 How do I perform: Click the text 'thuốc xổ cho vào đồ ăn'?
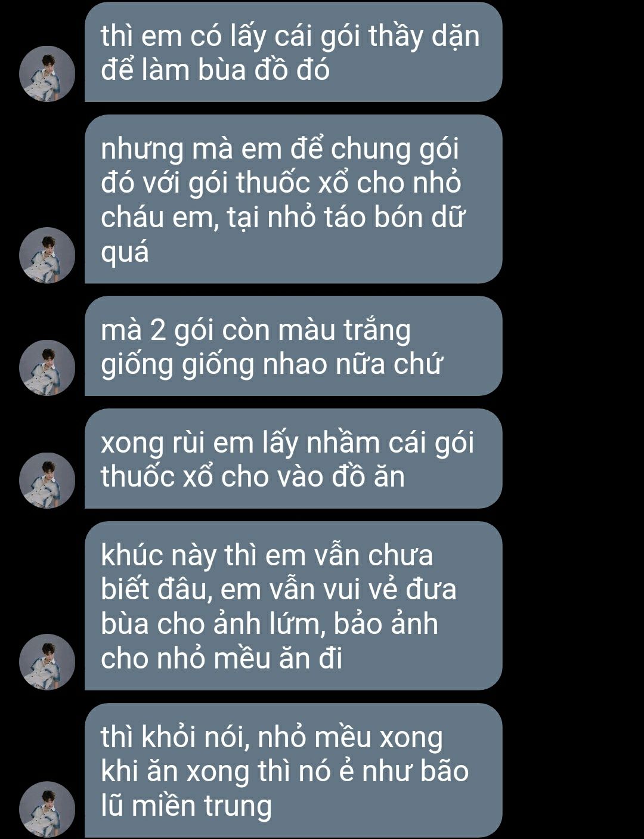point(253,476)
